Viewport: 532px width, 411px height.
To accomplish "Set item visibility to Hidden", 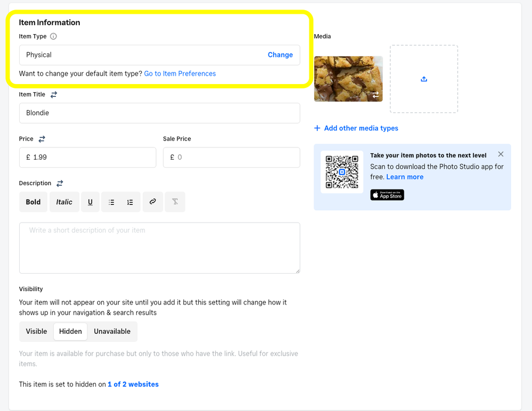I will point(70,331).
